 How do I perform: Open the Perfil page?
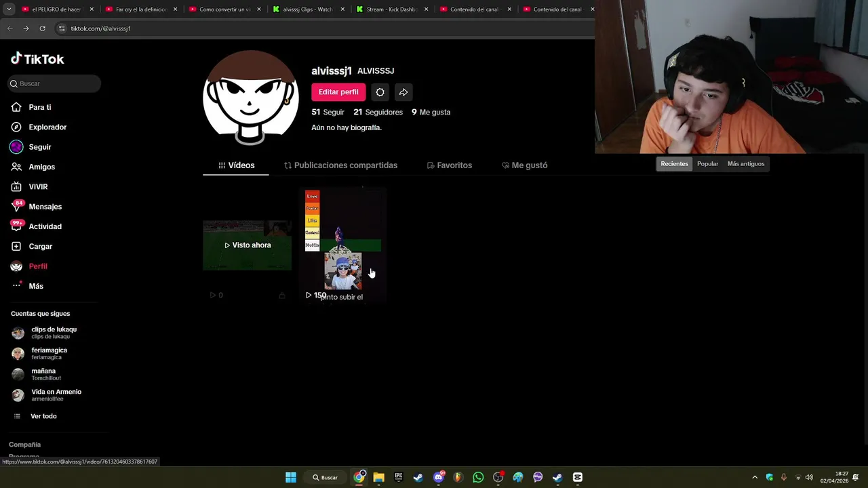(x=37, y=266)
